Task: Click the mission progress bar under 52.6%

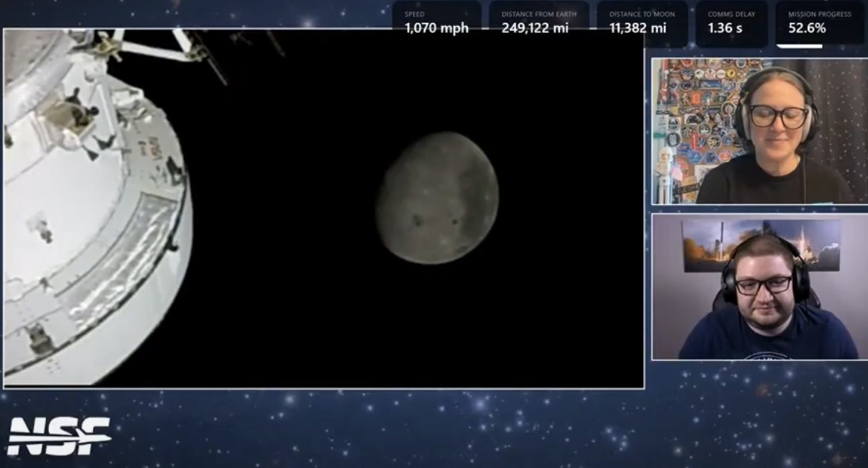Action: coord(800,46)
